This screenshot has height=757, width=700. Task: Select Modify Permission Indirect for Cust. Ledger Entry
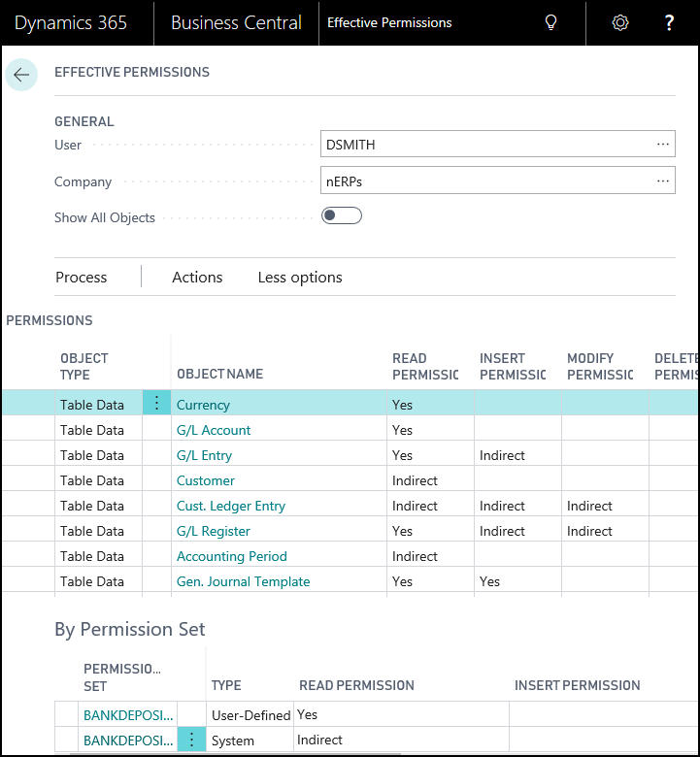pos(605,506)
